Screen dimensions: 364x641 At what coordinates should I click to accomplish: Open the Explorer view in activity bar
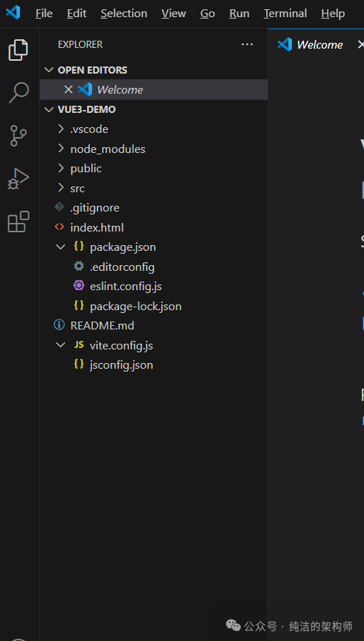19,49
